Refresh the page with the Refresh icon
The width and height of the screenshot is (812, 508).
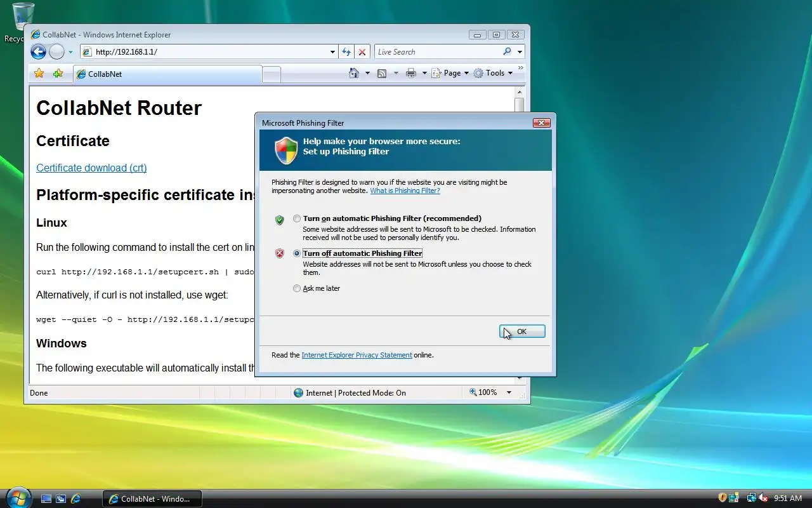pyautogui.click(x=346, y=52)
